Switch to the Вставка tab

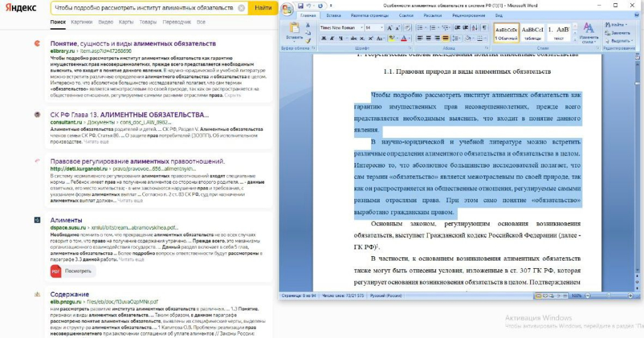333,16
